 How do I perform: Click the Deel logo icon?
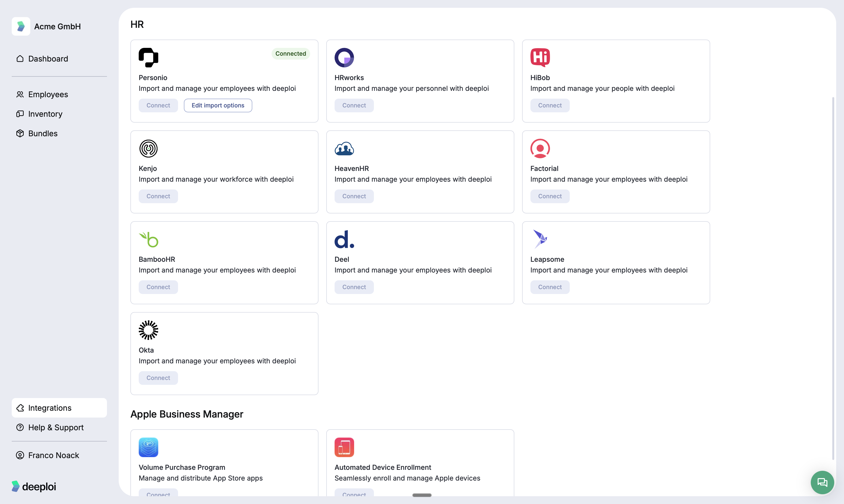(x=344, y=240)
